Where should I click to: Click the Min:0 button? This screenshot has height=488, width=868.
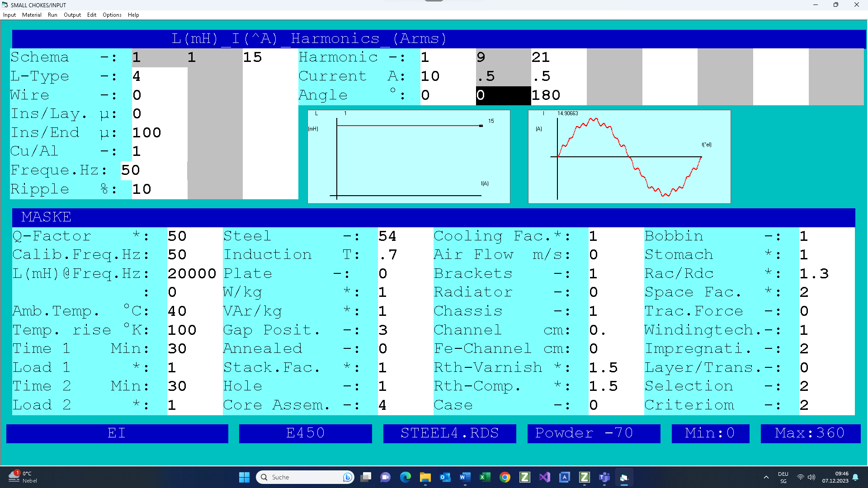[x=710, y=433]
